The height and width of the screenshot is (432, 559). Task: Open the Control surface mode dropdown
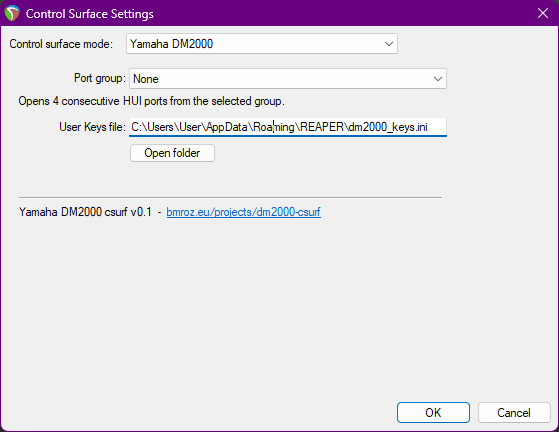coord(262,44)
